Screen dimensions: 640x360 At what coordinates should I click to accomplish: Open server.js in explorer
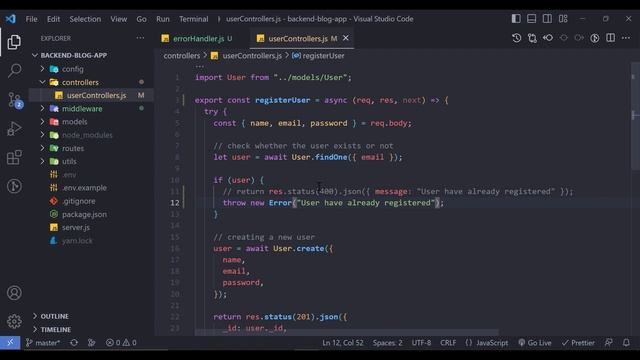76,227
